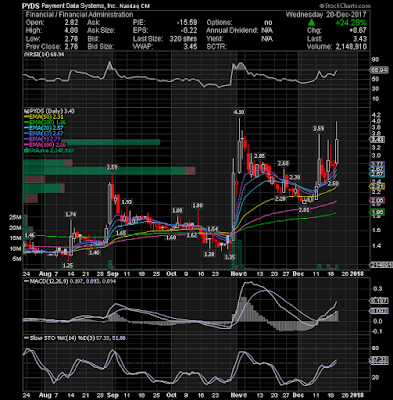Image resolution: width=393 pixels, height=400 pixels.
Task: Click the Volume legend entry in the price chart
Action: tap(49, 151)
